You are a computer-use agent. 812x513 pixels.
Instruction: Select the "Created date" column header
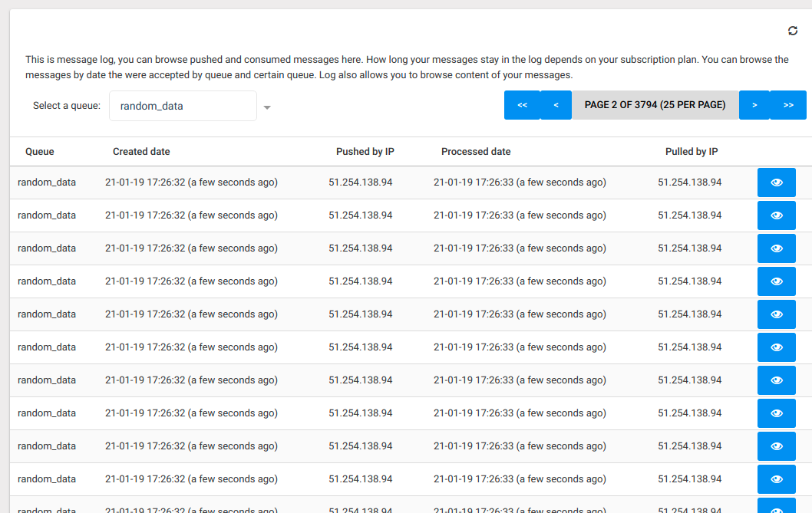coord(141,152)
